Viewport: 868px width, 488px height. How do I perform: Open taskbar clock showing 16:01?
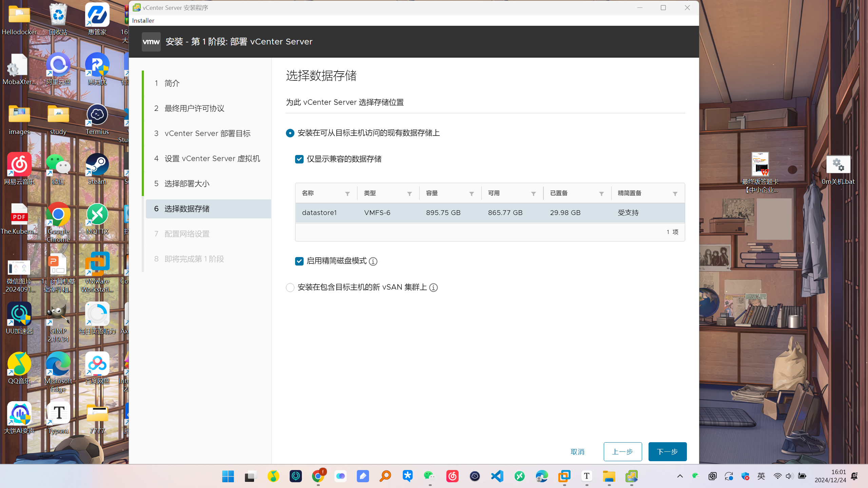(830, 476)
